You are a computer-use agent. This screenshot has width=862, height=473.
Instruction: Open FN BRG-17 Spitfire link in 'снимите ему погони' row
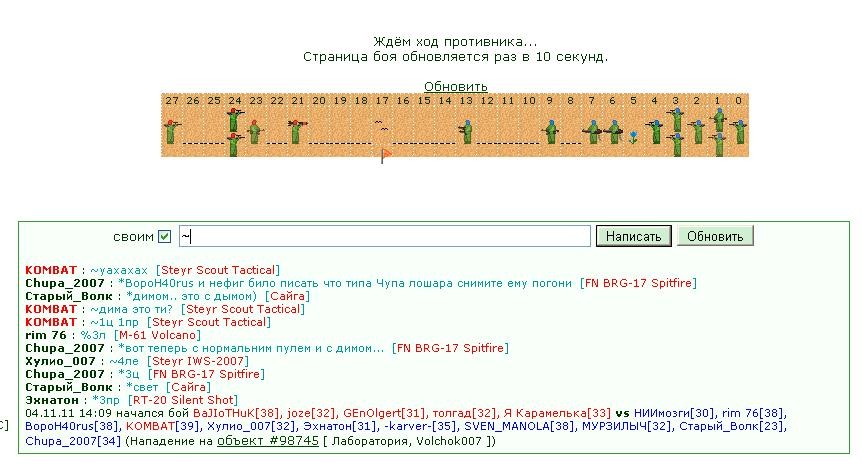pos(638,283)
